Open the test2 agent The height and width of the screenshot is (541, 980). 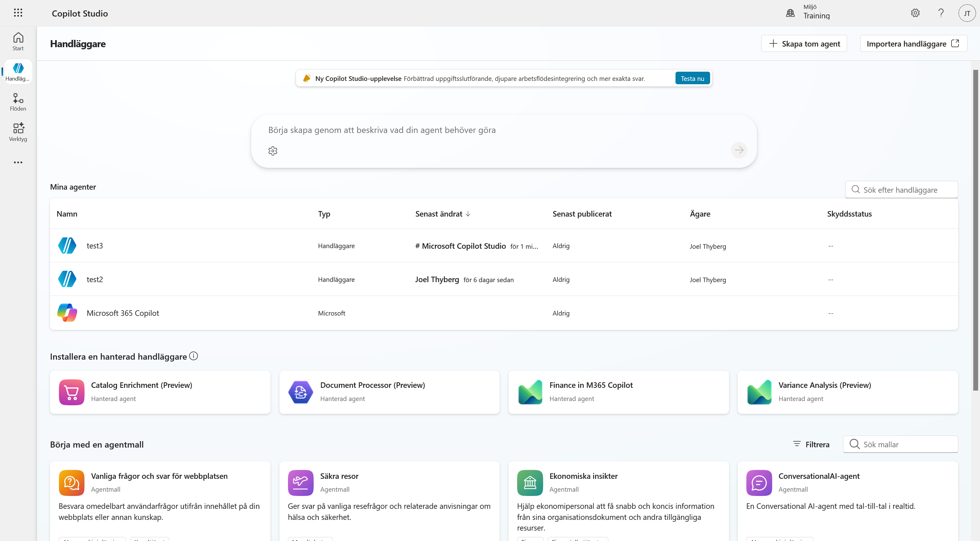95,279
